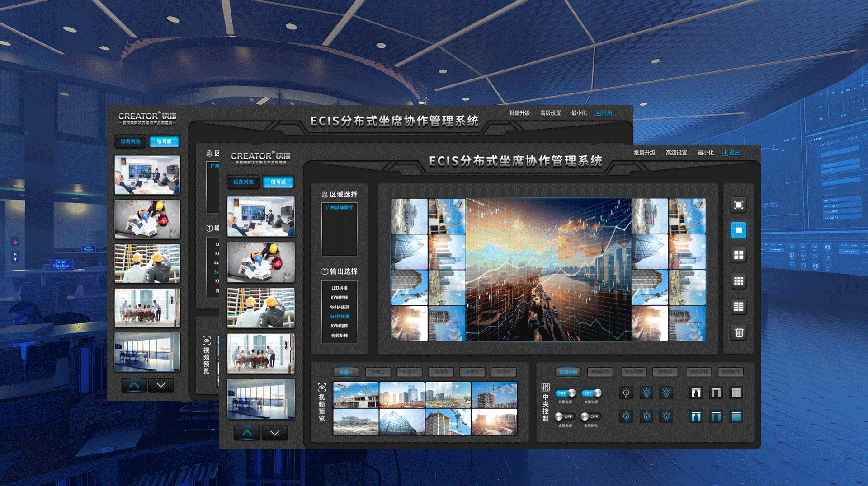Click the fullscreen display icon in right toolbar

pos(738,205)
